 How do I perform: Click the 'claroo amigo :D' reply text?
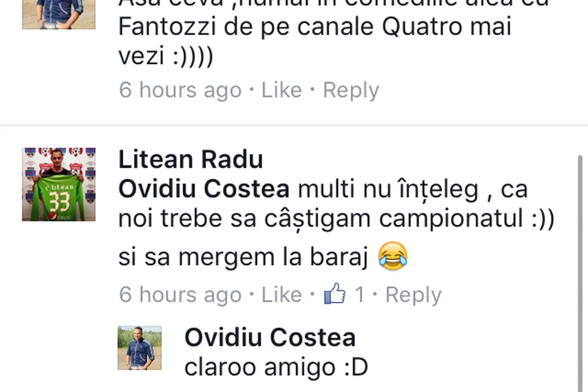click(x=276, y=367)
